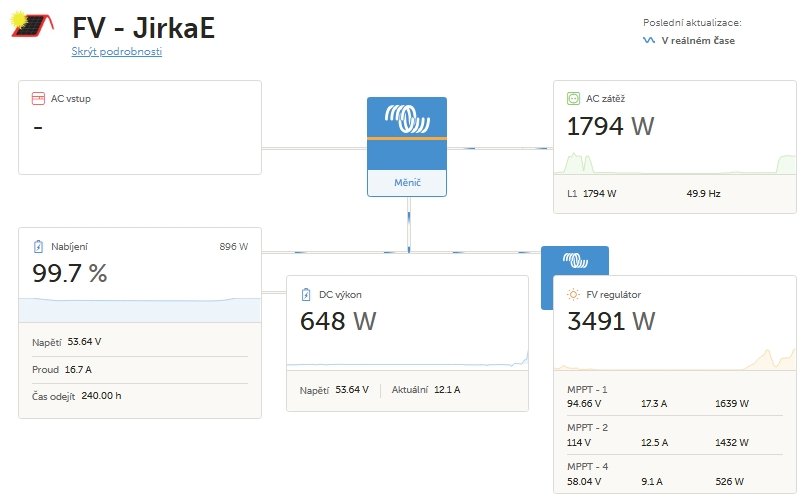Click the DC výkon battery icon

pyautogui.click(x=306, y=294)
